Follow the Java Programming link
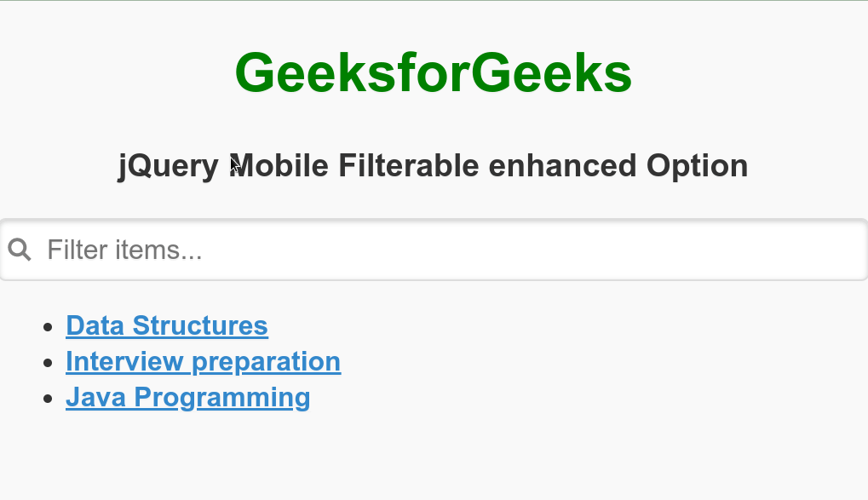The width and height of the screenshot is (868, 500). pos(187,397)
